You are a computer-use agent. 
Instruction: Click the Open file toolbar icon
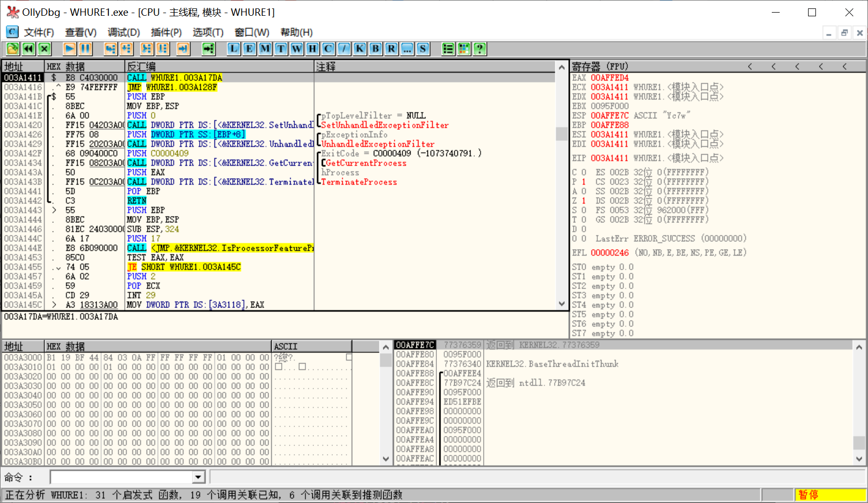point(13,49)
